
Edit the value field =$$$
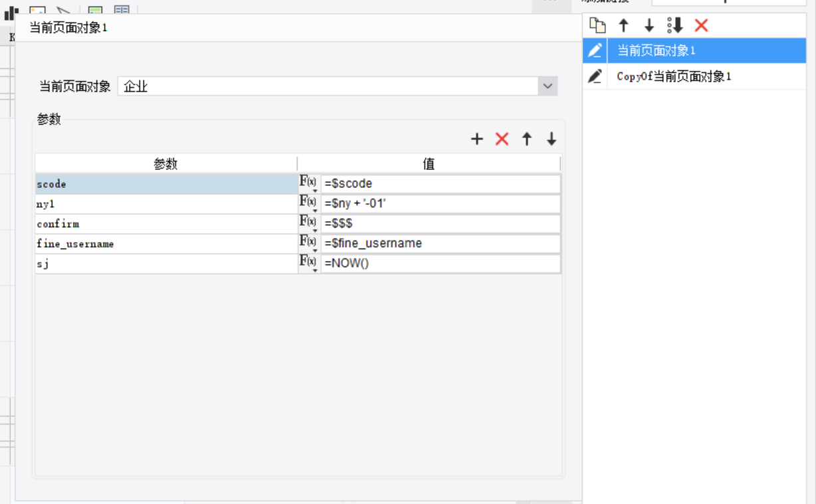point(441,224)
